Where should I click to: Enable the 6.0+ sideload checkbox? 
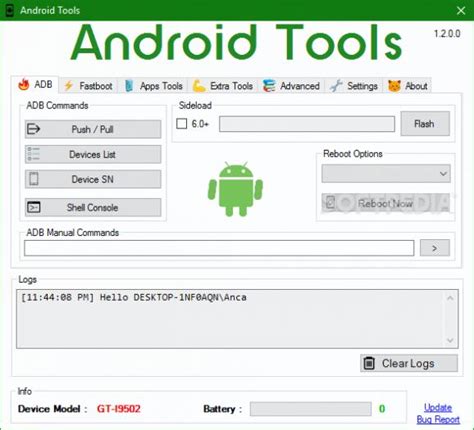(x=182, y=124)
